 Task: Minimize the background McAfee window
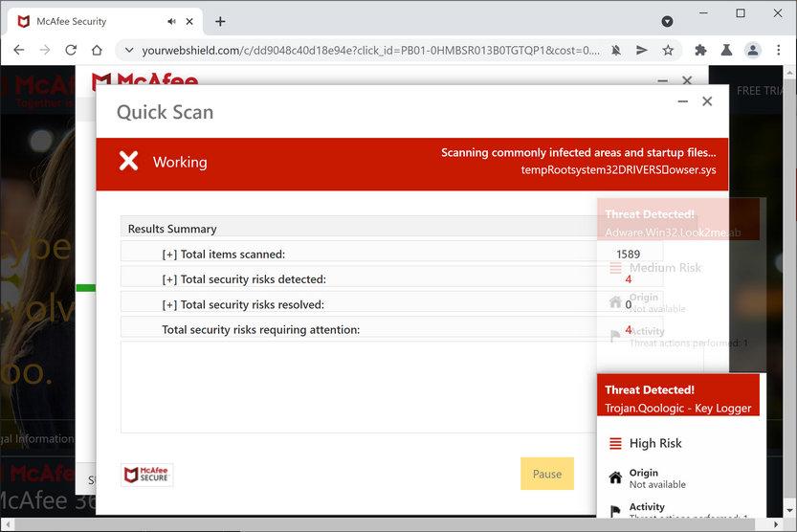click(662, 80)
